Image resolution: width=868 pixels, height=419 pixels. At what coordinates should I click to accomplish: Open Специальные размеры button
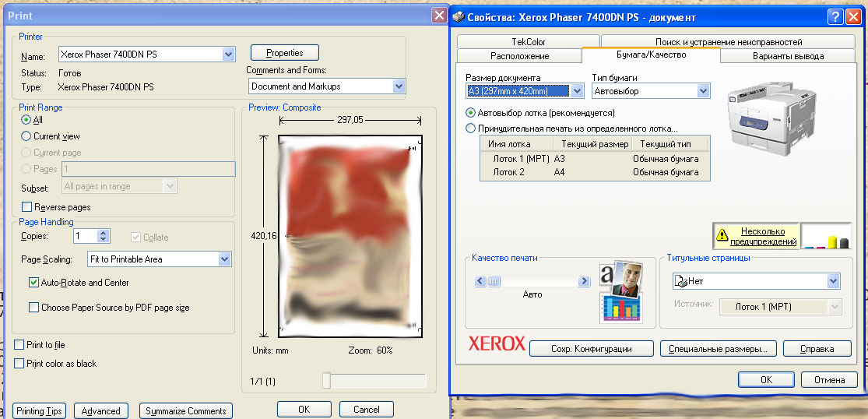718,349
